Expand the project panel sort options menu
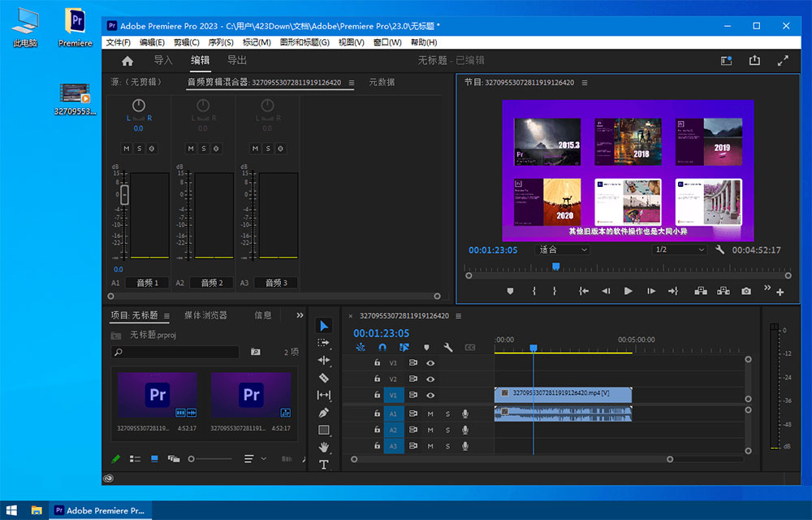Image resolution: width=812 pixels, height=520 pixels. (x=253, y=459)
